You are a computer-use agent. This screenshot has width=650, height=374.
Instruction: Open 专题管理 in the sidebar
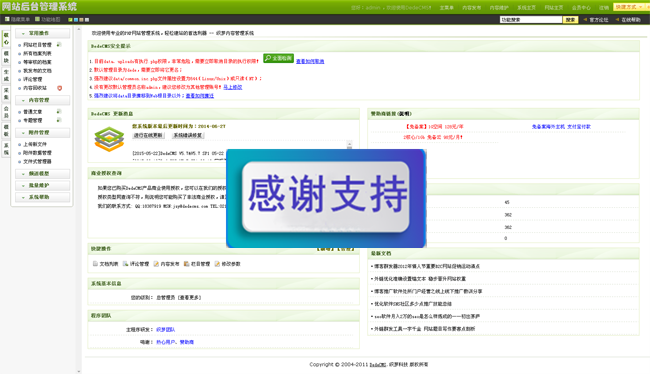click(32, 121)
